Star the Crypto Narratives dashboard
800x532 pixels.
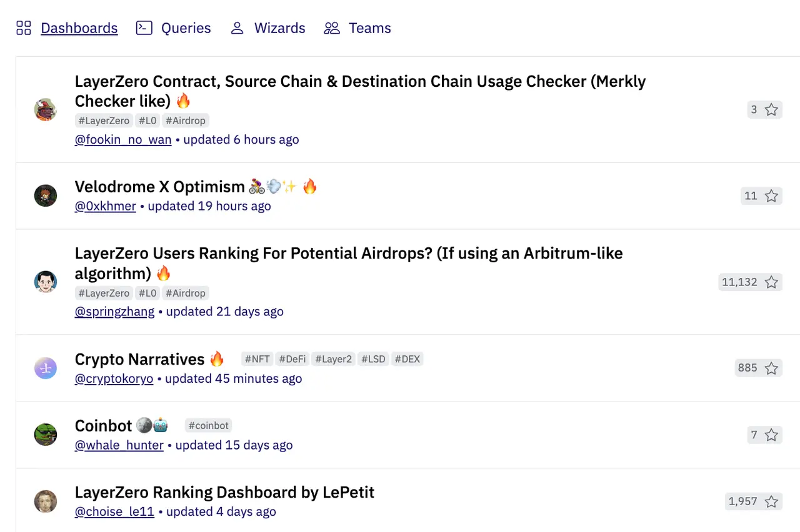pos(771,368)
